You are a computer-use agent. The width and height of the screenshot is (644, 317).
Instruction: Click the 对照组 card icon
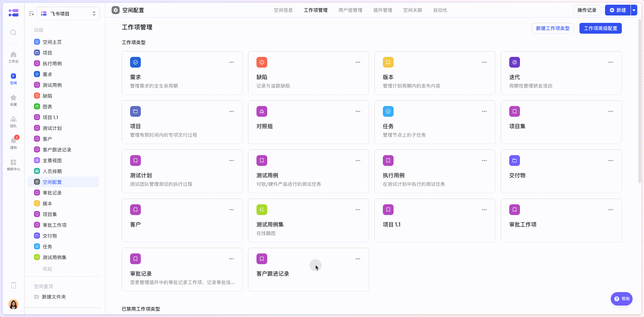click(x=262, y=111)
